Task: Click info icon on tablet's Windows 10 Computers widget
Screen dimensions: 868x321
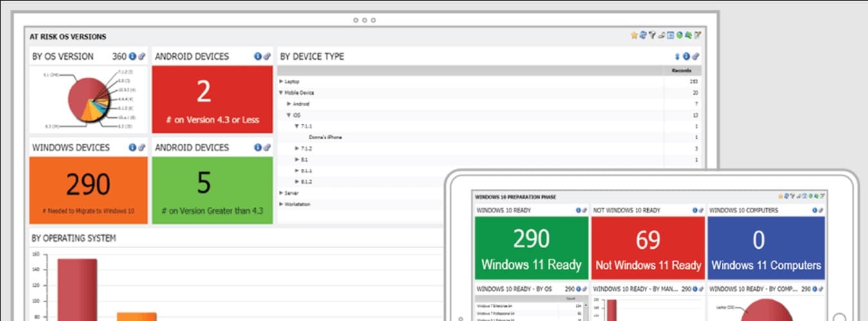Action: tap(813, 210)
